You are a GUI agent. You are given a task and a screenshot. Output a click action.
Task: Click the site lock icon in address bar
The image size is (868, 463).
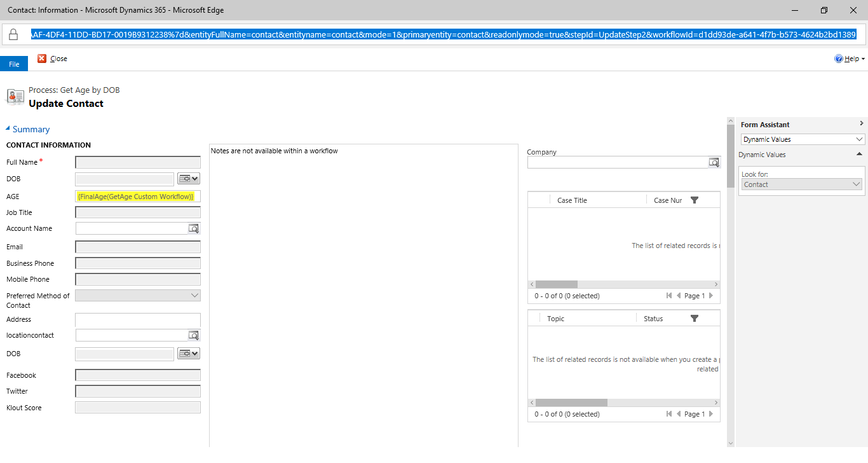(13, 34)
